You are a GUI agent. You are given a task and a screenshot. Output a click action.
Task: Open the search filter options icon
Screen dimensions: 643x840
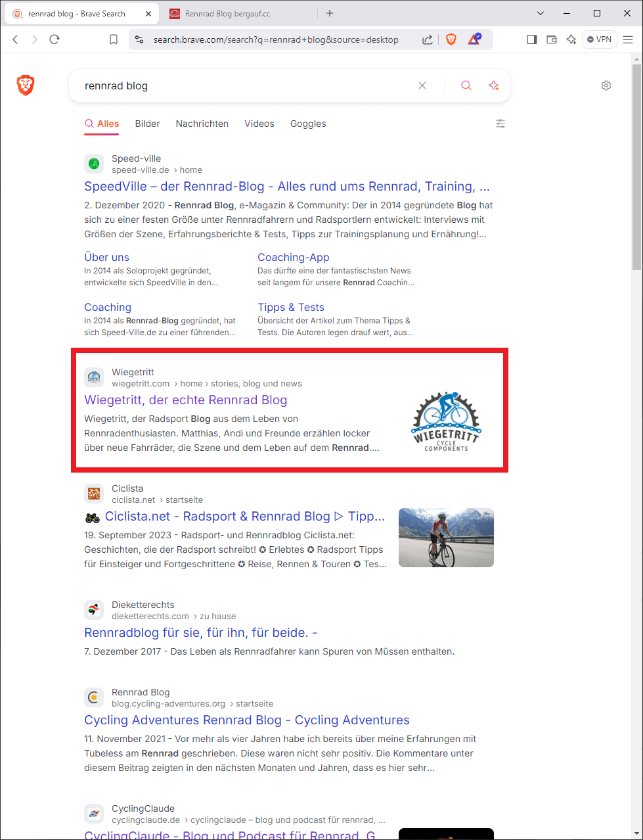click(x=500, y=124)
